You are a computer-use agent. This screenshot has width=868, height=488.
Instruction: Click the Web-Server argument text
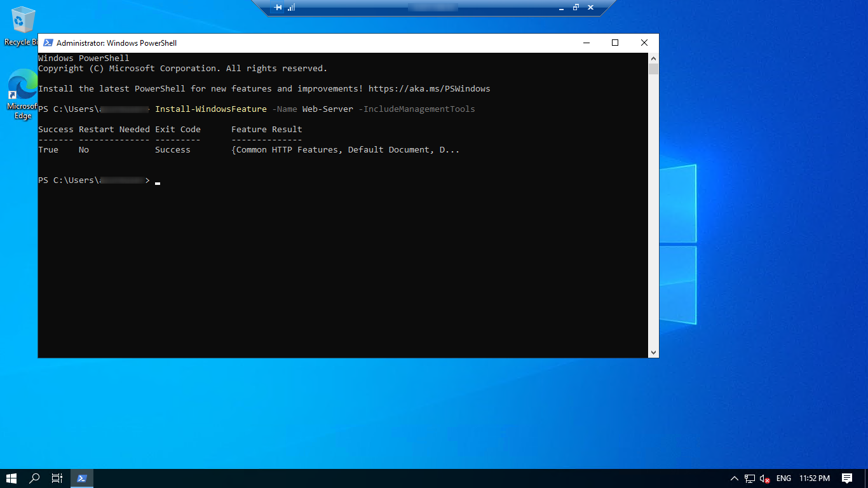click(x=328, y=109)
